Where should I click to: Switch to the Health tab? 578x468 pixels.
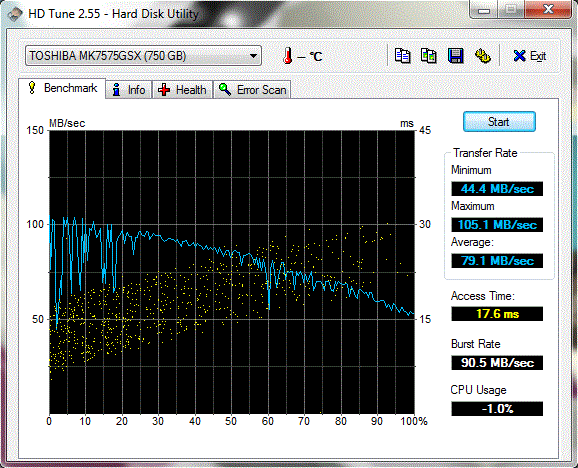pyautogui.click(x=182, y=90)
